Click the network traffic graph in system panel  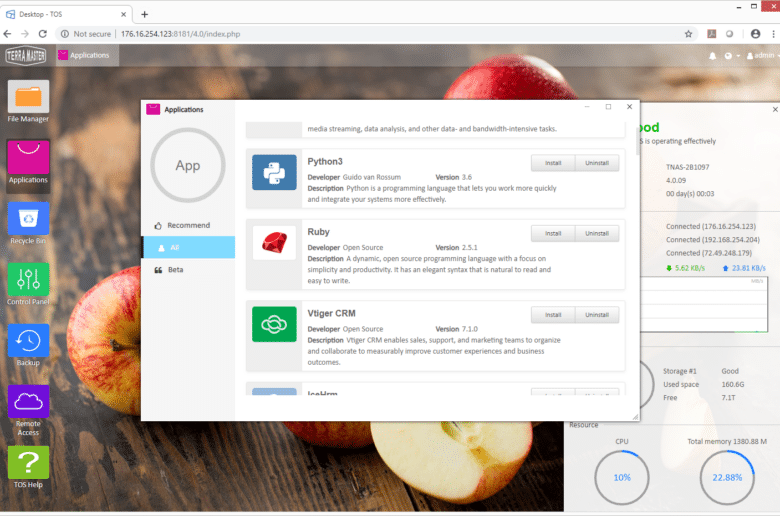point(703,305)
